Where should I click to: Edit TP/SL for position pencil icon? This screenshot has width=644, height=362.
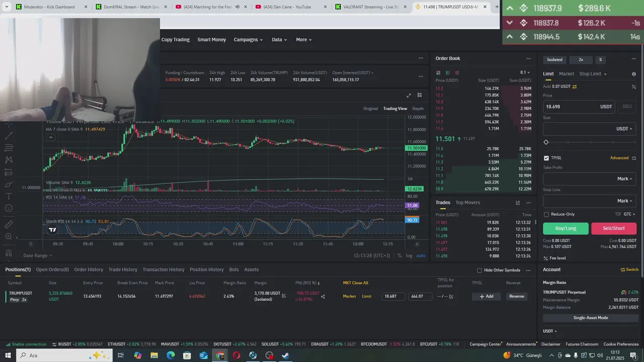coord(451,297)
